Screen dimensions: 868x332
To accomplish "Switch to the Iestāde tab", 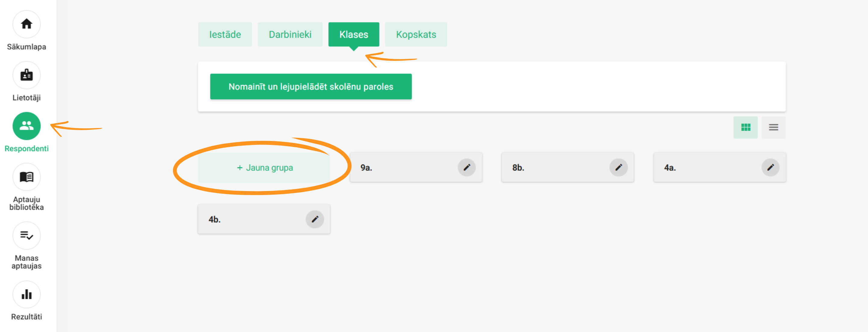I will tap(225, 34).
